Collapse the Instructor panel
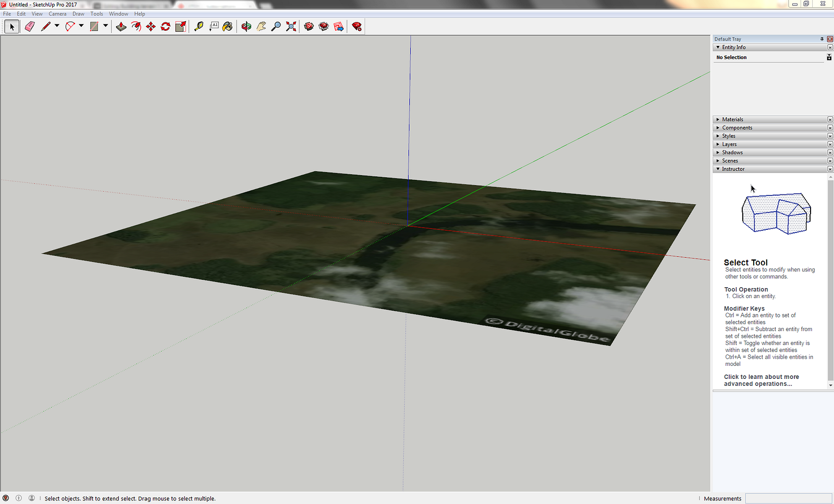This screenshot has width=834, height=504. click(x=718, y=169)
